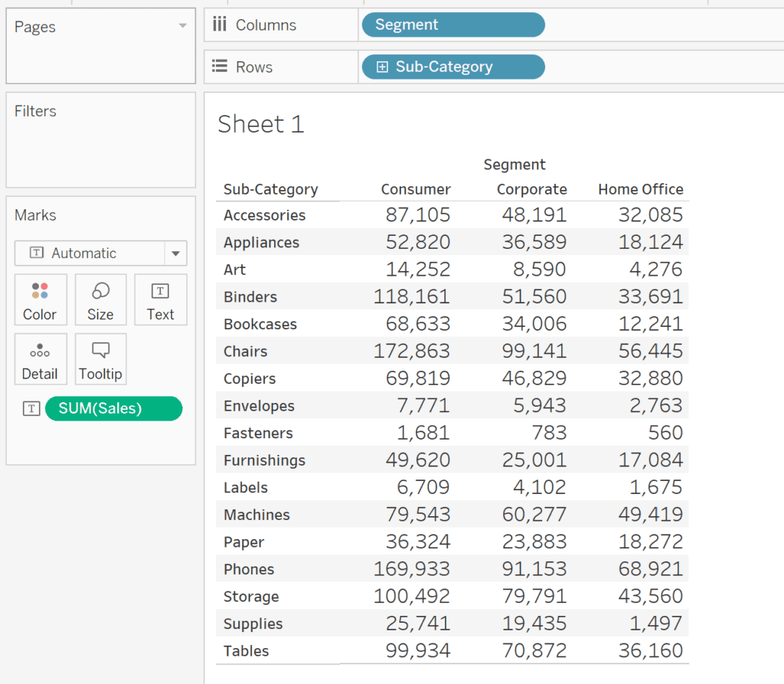The height and width of the screenshot is (684, 784).
Task: Select the Home Office segment header
Action: (640, 189)
